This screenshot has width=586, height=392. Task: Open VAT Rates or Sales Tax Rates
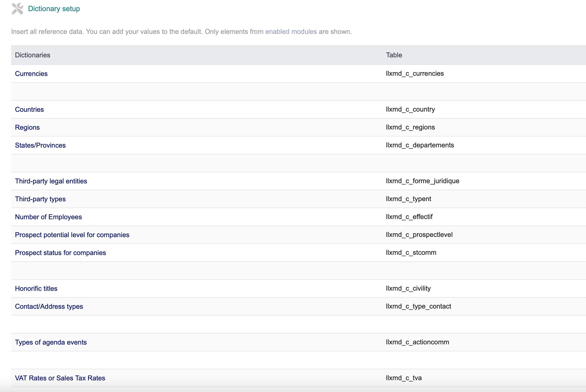pyautogui.click(x=60, y=378)
